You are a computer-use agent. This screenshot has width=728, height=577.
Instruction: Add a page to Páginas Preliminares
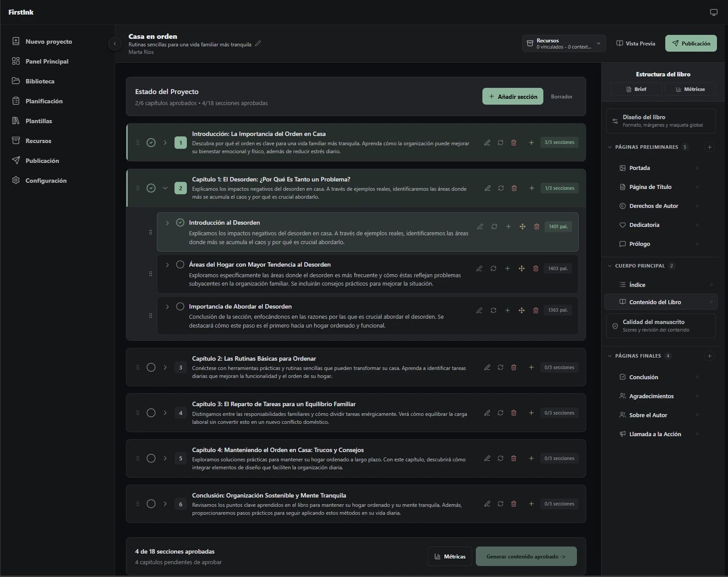(709, 147)
